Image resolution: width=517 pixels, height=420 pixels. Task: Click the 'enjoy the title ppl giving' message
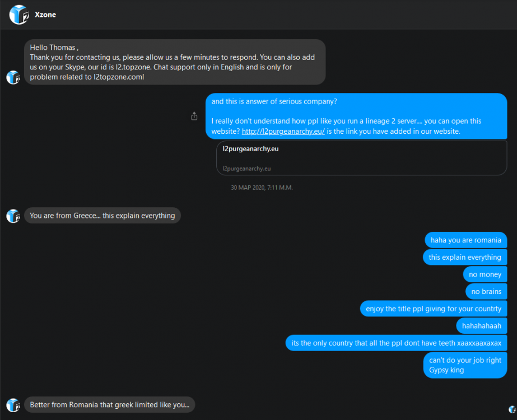434,309
